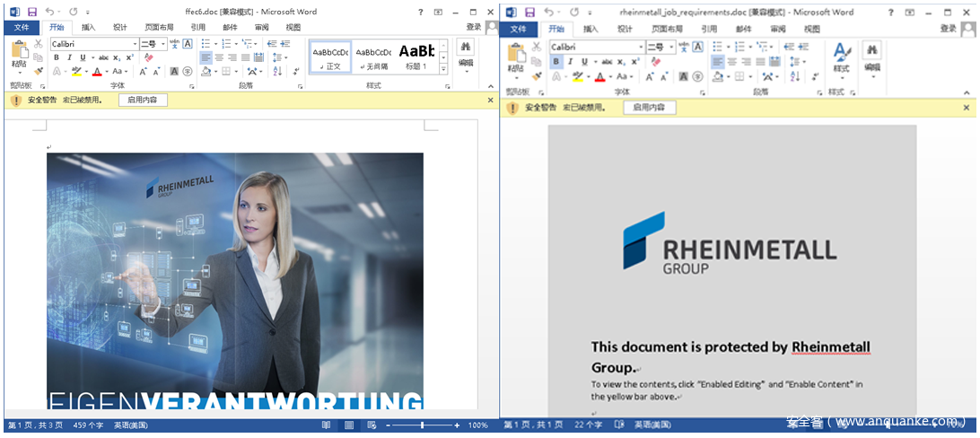Click the Paste icon in ffec6.doc window
This screenshot has height=438, width=980.
(x=18, y=53)
